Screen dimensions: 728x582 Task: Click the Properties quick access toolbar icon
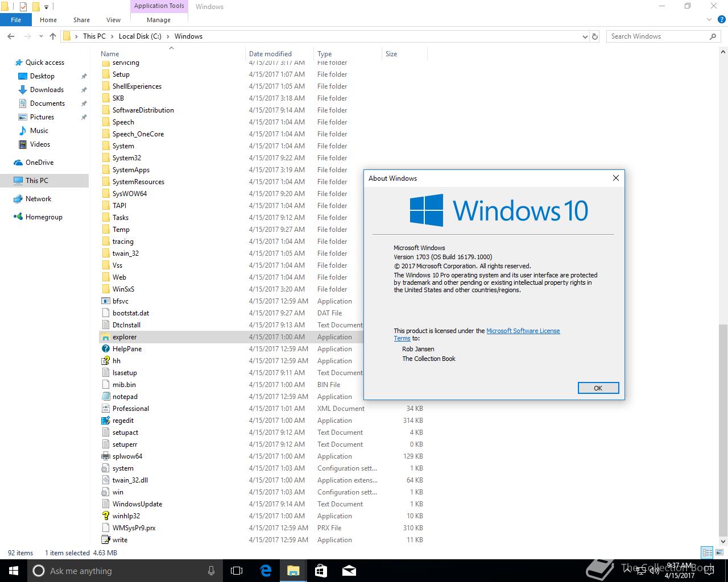pos(23,7)
